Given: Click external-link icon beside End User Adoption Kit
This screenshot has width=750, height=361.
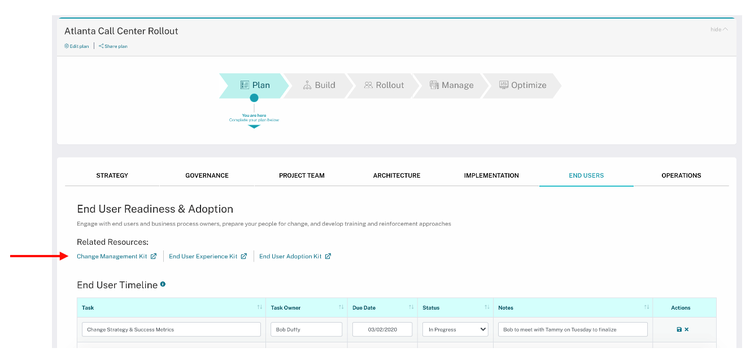Looking at the screenshot, I should click(328, 256).
